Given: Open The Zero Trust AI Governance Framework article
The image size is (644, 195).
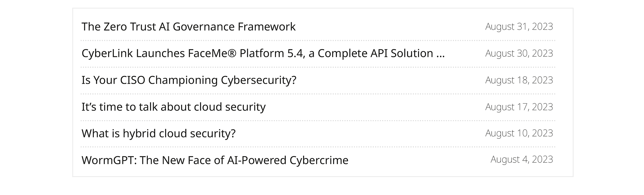Looking at the screenshot, I should [188, 27].
